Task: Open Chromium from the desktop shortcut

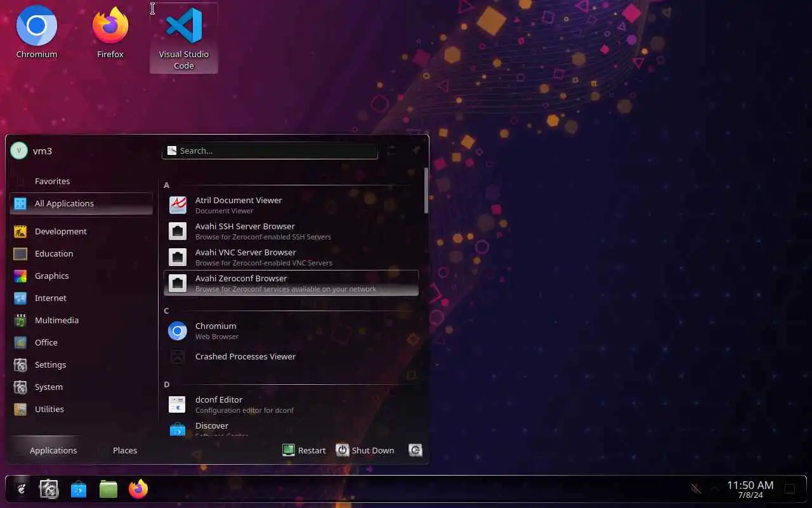Action: pyautogui.click(x=37, y=33)
